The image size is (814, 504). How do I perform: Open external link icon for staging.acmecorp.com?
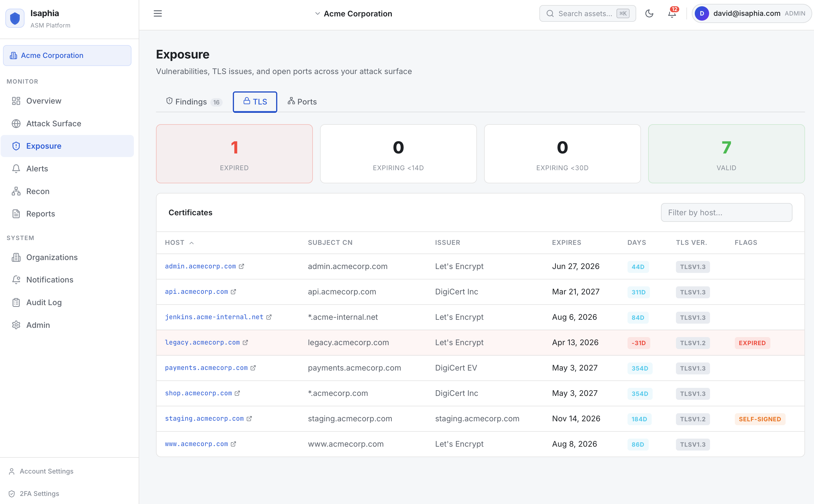pyautogui.click(x=249, y=419)
